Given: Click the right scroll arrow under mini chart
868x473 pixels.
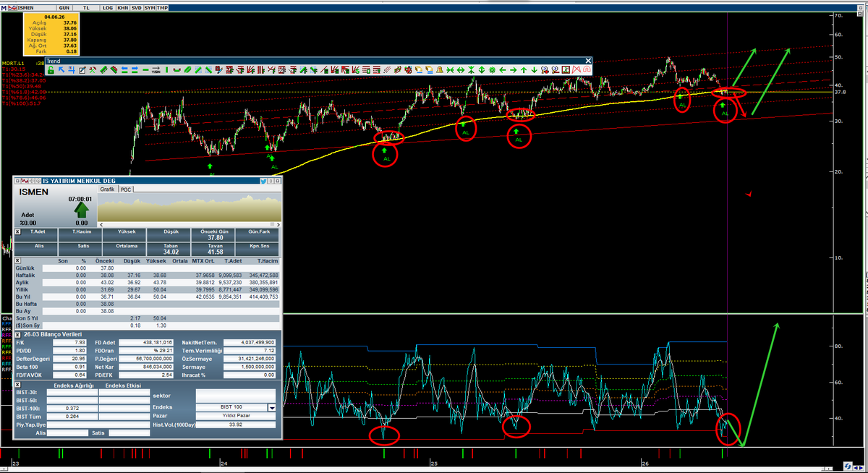Looking at the screenshot, I should [x=278, y=224].
